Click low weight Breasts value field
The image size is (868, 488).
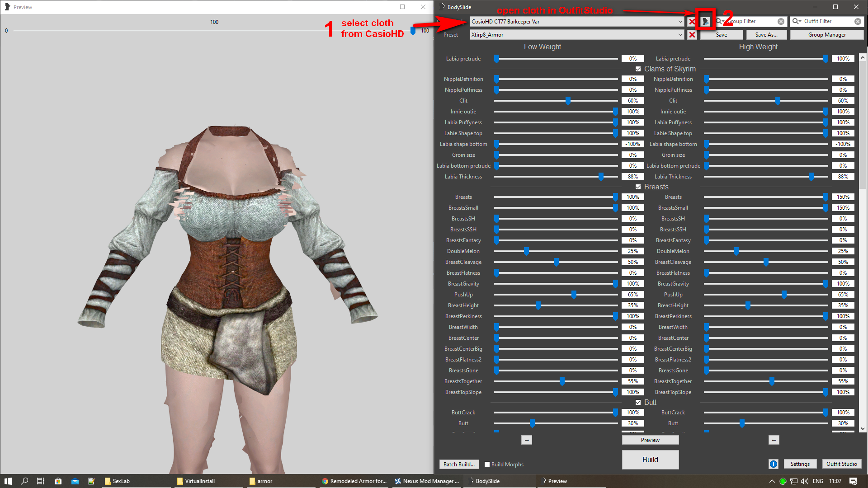633,197
